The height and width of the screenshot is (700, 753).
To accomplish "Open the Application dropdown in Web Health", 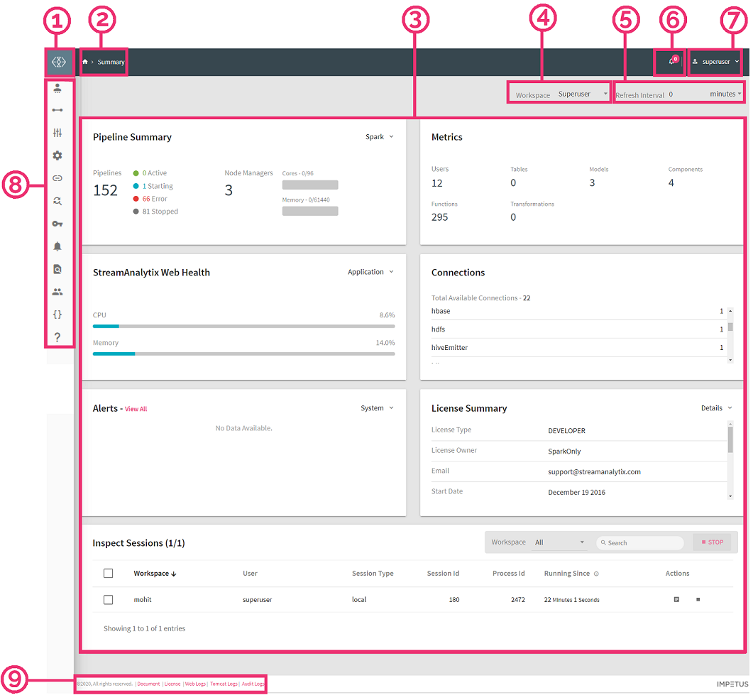I will click(370, 272).
